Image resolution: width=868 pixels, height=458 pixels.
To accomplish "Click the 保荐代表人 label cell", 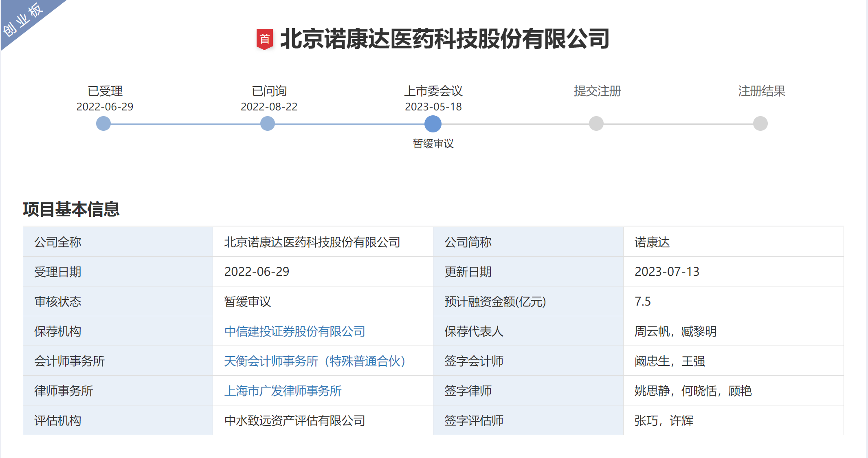I will (x=528, y=331).
